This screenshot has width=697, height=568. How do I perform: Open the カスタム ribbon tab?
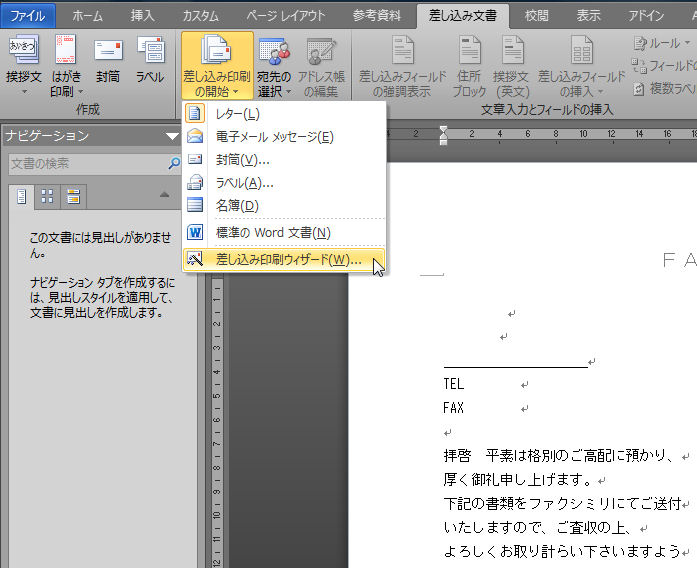200,16
